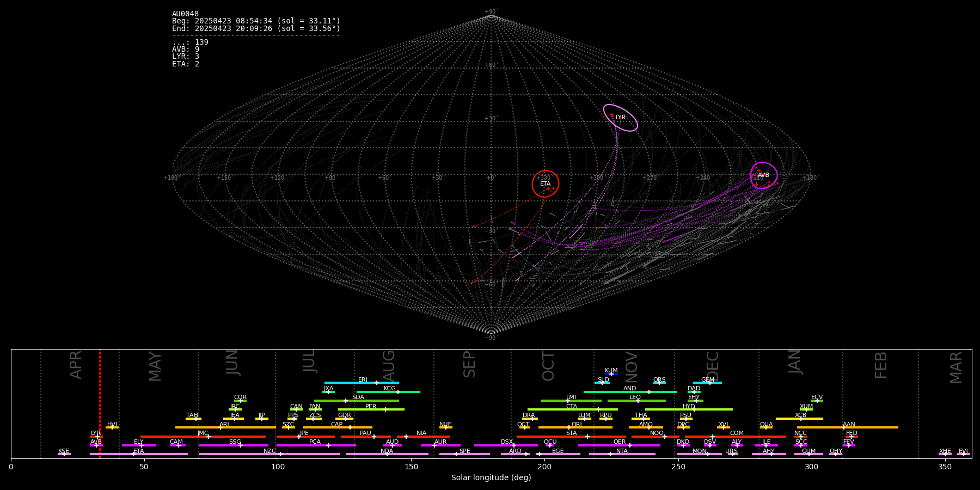Select the ARI shower bar label
This screenshot has height=490, width=980.
(x=224, y=425)
